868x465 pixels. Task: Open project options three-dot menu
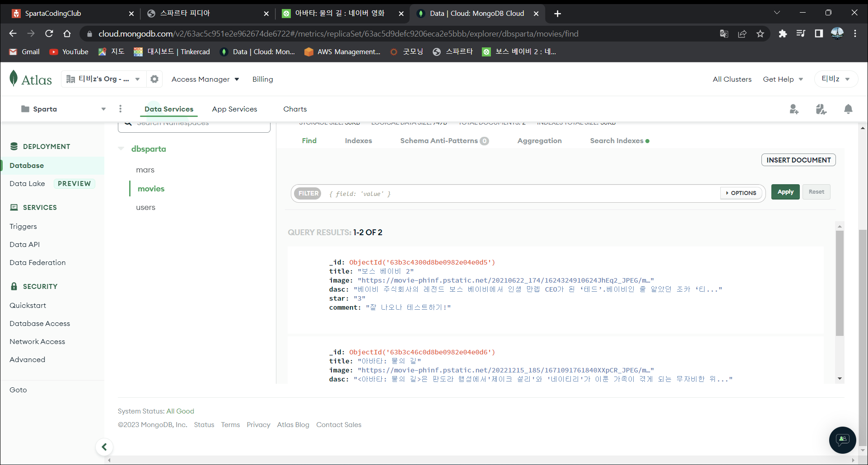(120, 109)
